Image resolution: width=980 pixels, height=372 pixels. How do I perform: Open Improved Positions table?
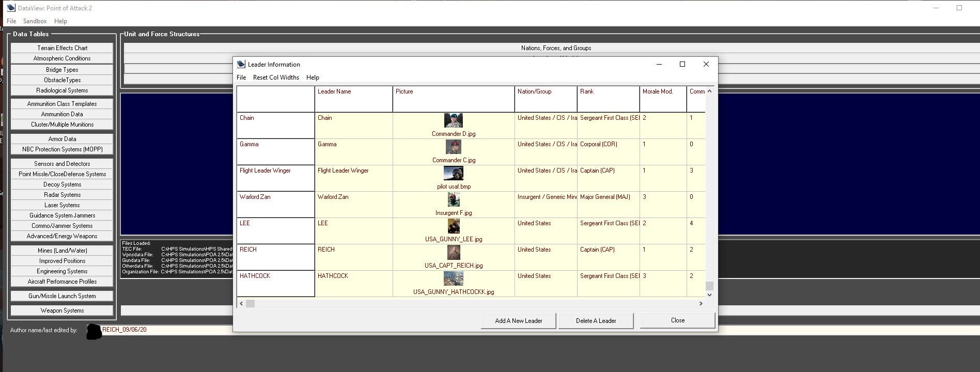[62, 261]
